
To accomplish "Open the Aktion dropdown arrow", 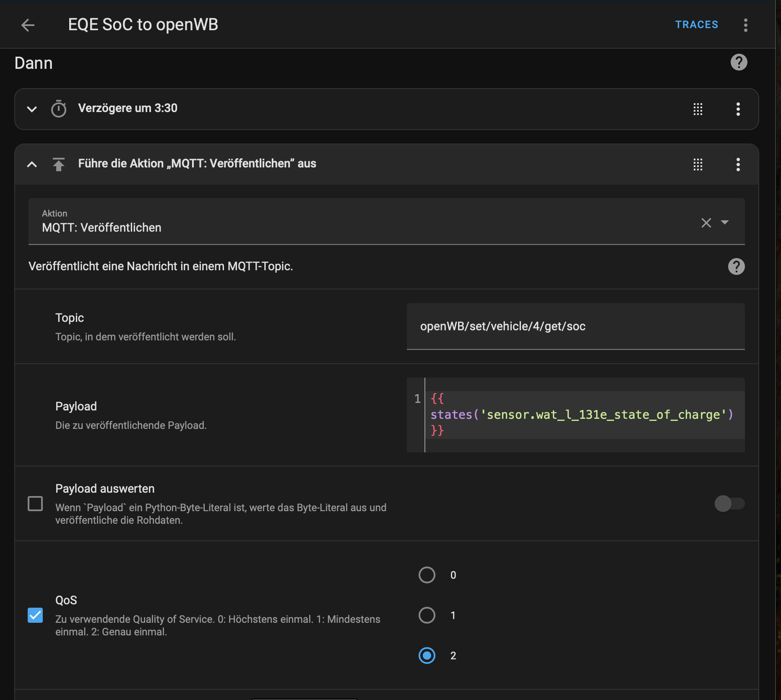I will (x=724, y=222).
